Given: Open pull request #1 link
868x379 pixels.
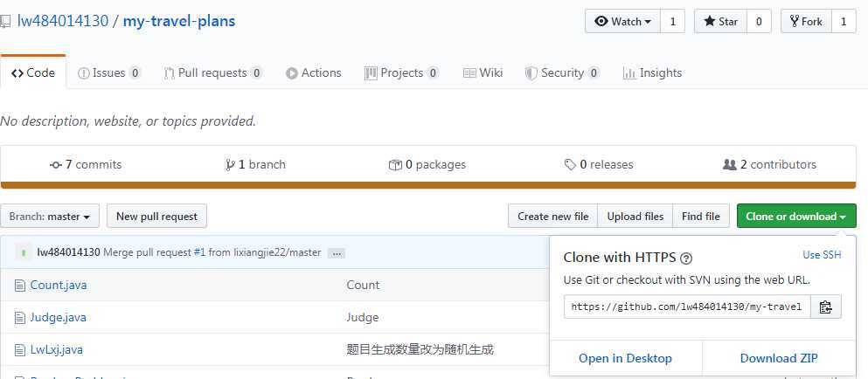Looking at the screenshot, I should point(199,253).
